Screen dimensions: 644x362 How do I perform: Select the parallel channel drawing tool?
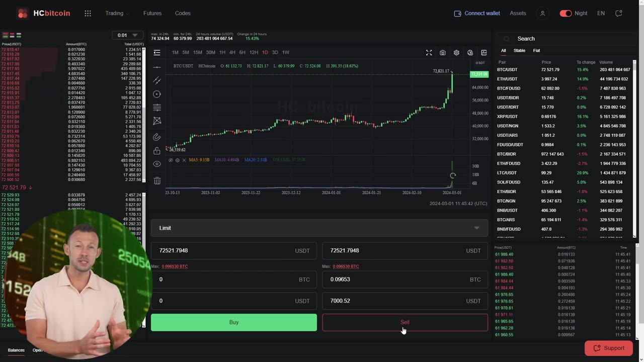[157, 80]
